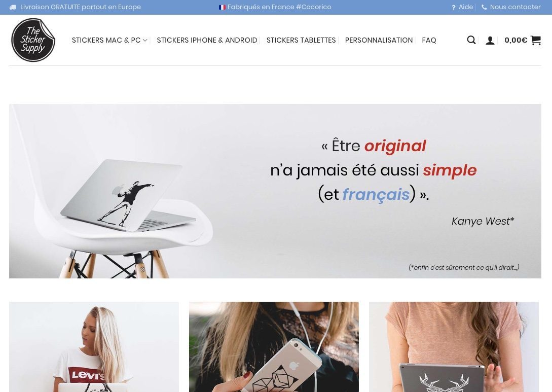
Task: Click the phone icon beside Nous contacter
Action: coord(485,7)
